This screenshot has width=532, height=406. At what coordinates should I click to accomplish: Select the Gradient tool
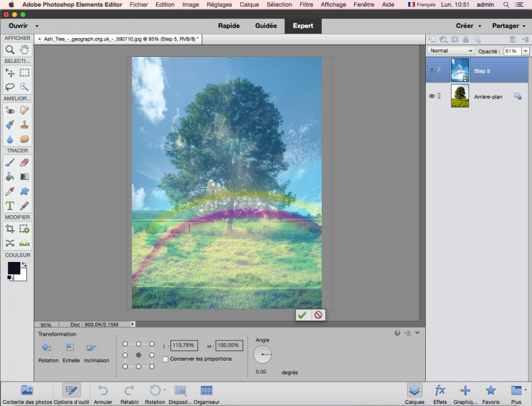[x=24, y=177]
